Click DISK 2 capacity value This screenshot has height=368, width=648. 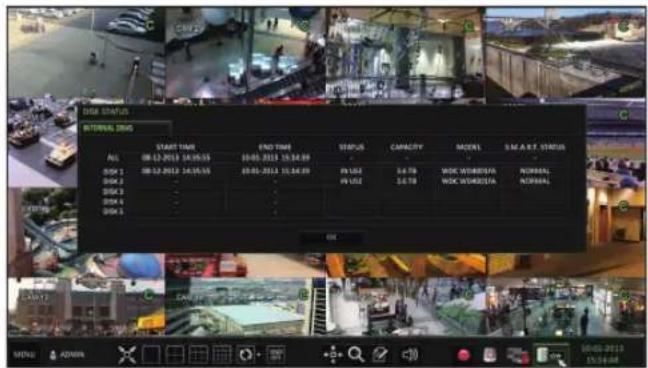click(406, 182)
